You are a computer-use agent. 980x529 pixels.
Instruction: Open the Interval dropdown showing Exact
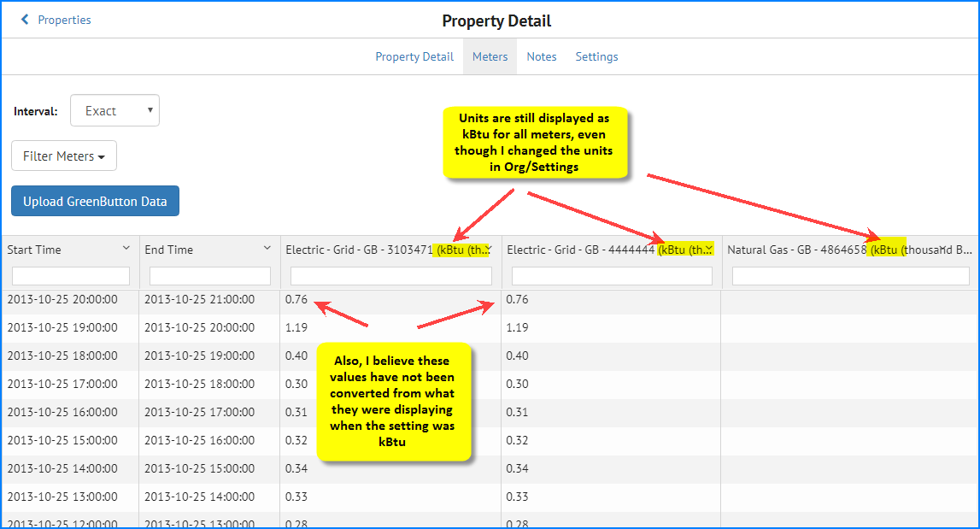tap(114, 109)
